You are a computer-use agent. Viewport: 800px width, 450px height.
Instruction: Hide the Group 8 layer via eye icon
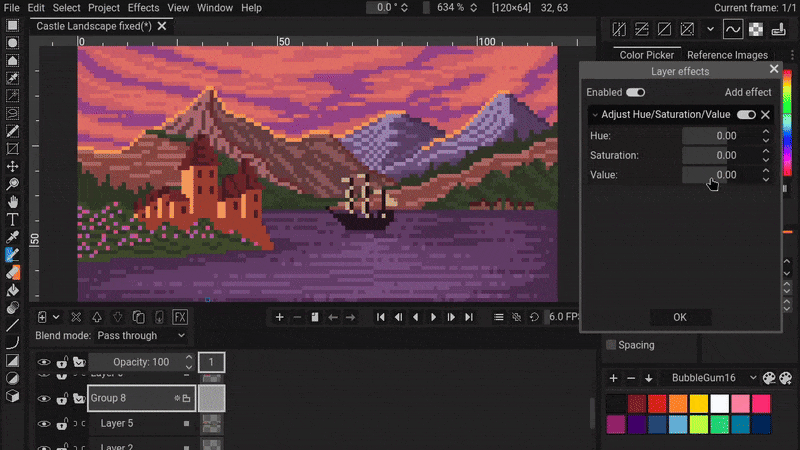point(43,398)
